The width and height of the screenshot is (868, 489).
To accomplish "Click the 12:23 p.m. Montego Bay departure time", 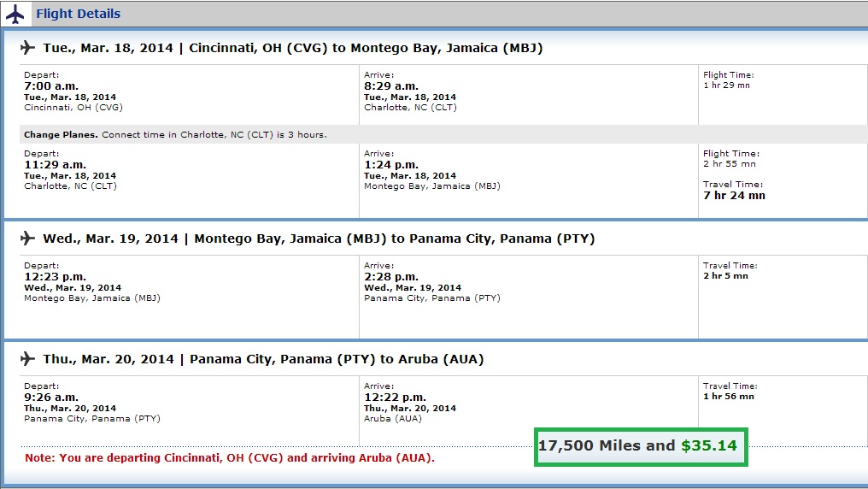I will (x=56, y=277).
